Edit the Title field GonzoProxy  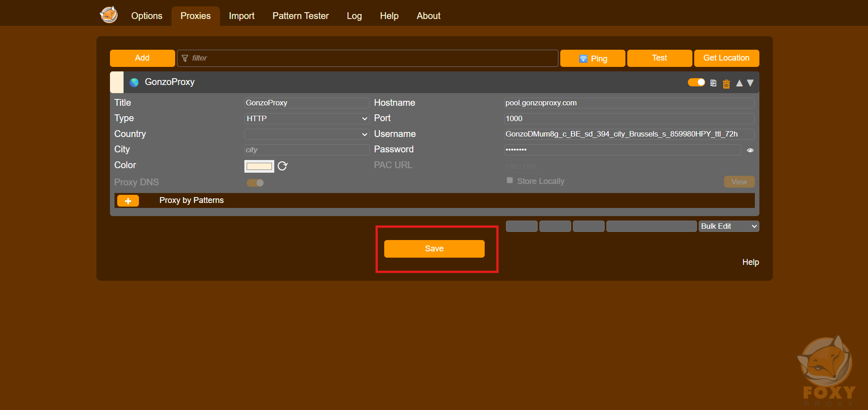pyautogui.click(x=307, y=103)
